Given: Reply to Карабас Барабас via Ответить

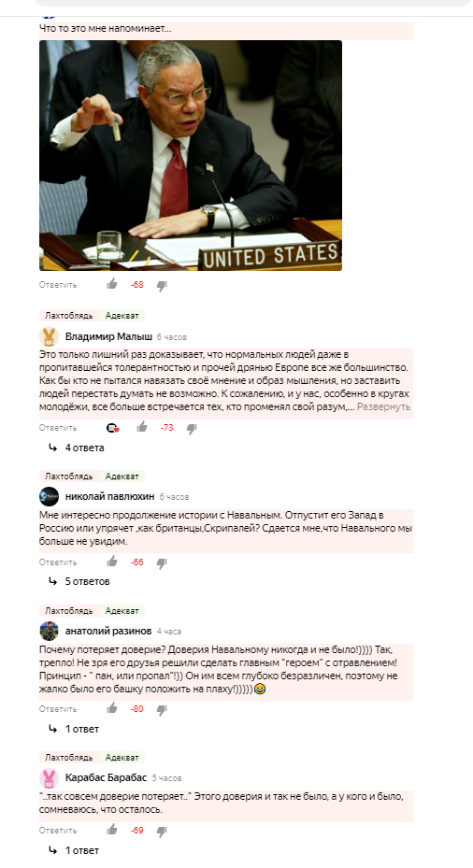Looking at the screenshot, I should [x=58, y=831].
